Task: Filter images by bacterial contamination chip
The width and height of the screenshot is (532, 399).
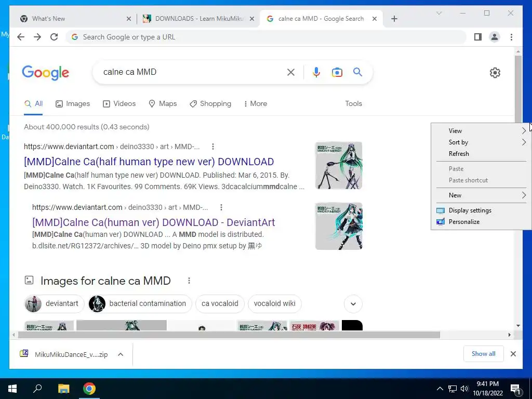Action: click(140, 303)
